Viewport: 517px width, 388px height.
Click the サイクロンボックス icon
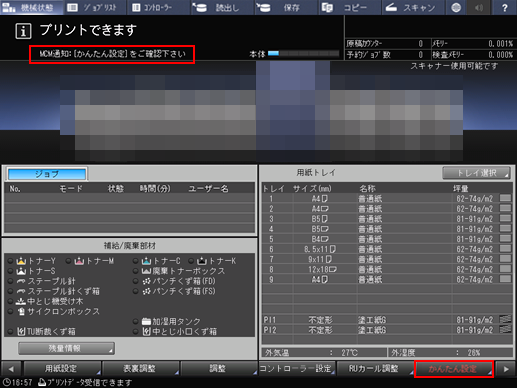click(x=21, y=311)
